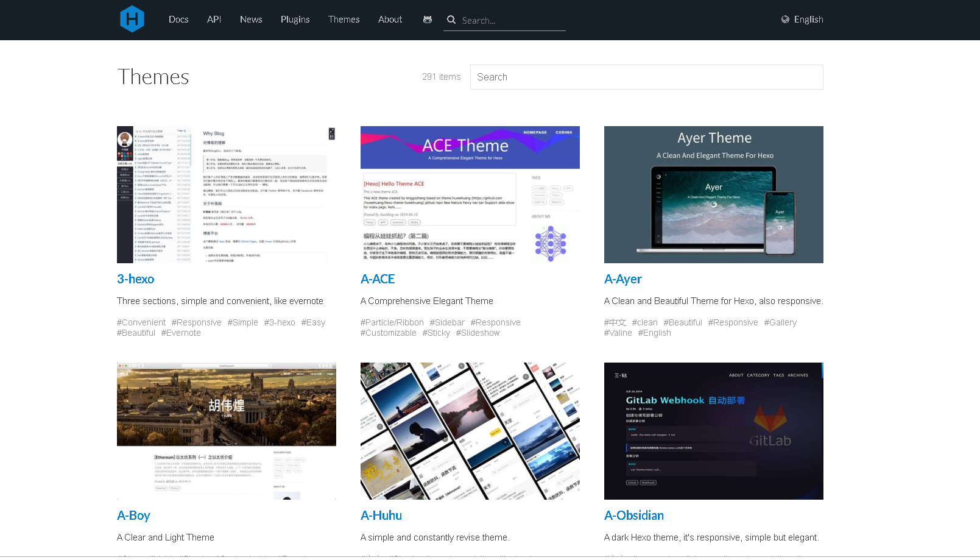Click the A-Ayer title link
This screenshot has width=980, height=560.
pyautogui.click(x=623, y=279)
